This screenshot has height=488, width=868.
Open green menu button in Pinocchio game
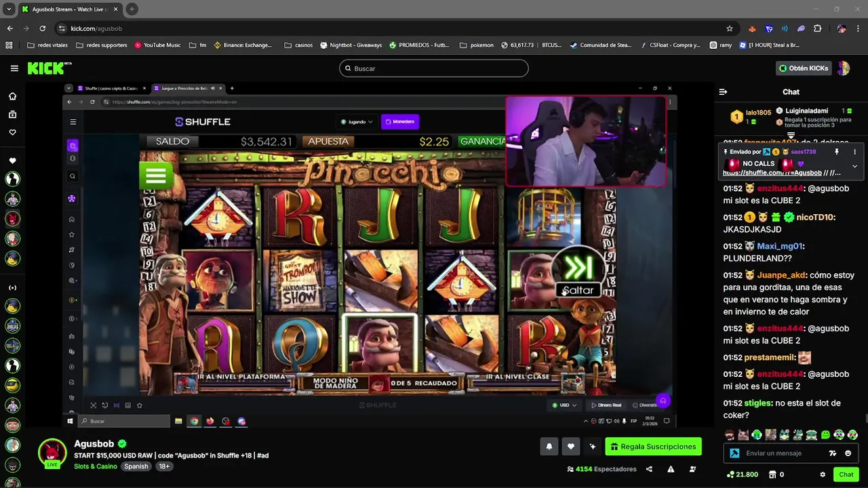(x=155, y=176)
